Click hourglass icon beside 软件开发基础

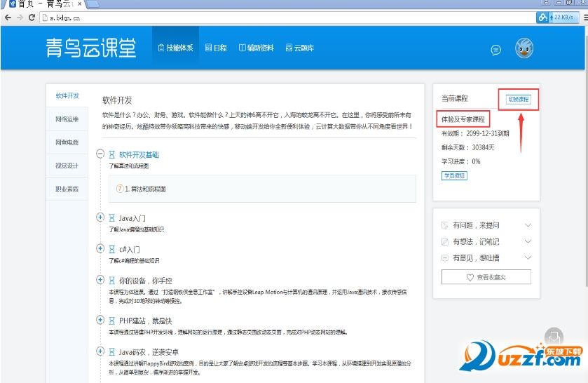[x=111, y=155]
